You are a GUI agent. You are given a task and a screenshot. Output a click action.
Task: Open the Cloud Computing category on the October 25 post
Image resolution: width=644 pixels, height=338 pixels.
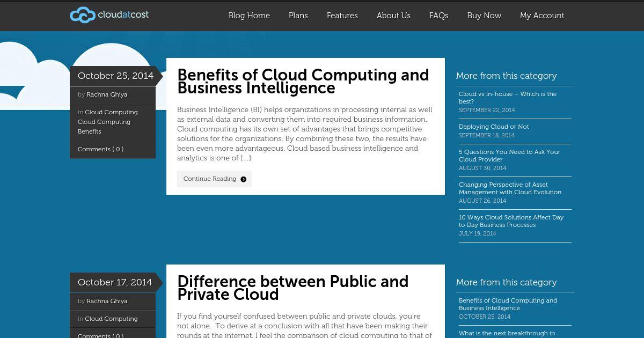click(111, 112)
